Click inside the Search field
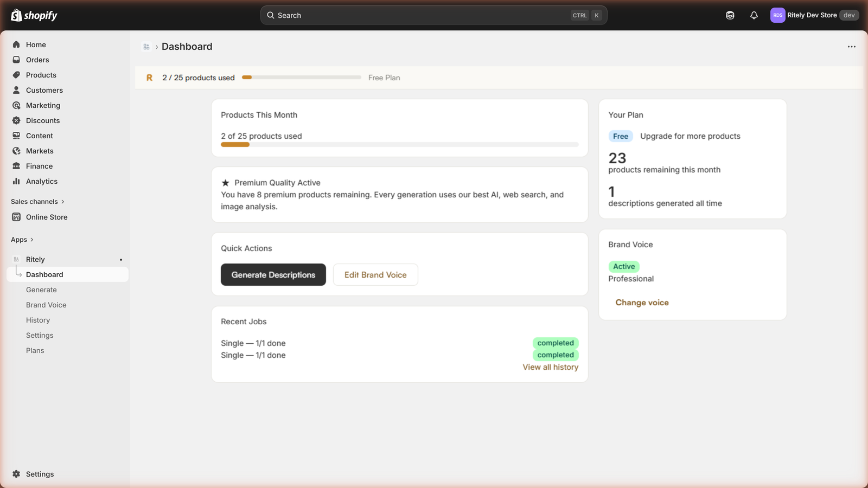This screenshot has height=488, width=868. coord(433,15)
